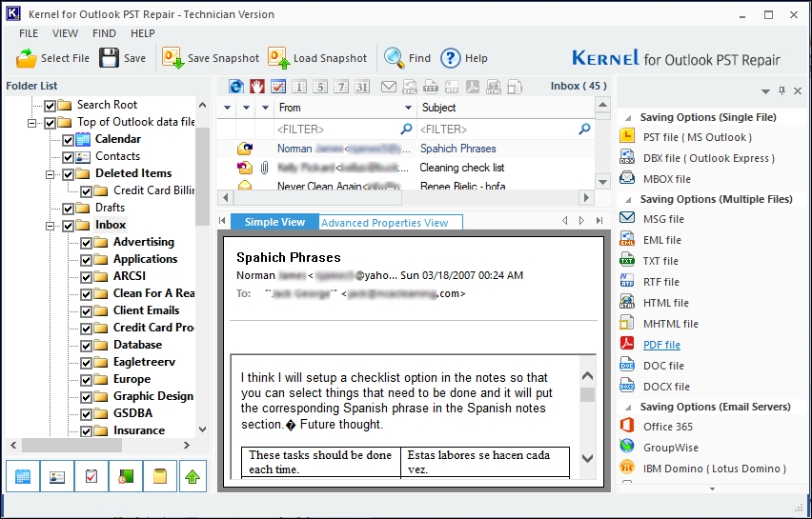Click the red hand stop icon
The height and width of the screenshot is (519, 812).
coord(257,87)
